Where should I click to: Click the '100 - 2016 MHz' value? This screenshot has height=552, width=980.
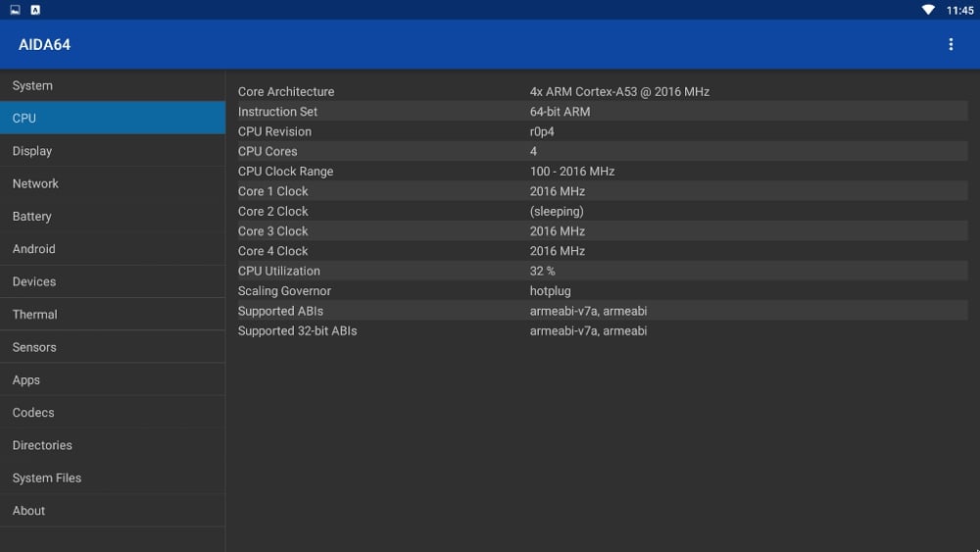click(572, 172)
